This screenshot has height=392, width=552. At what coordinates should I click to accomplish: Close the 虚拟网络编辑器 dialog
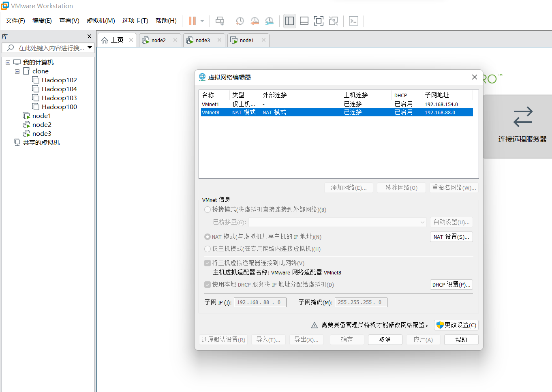click(x=475, y=77)
